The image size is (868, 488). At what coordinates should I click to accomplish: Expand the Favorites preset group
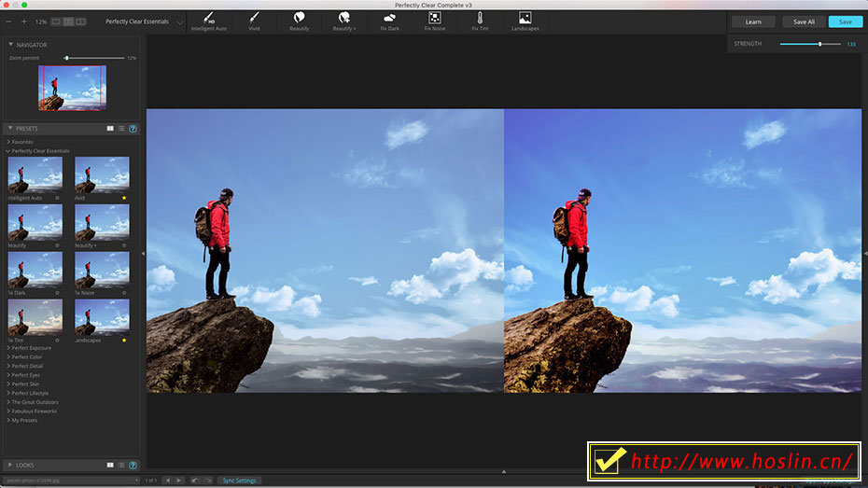(x=8, y=142)
